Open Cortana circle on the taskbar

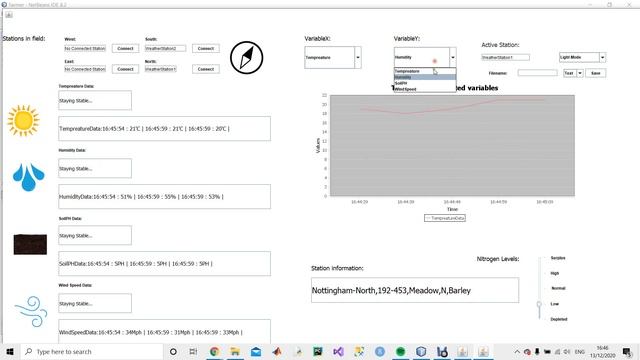tap(173, 351)
